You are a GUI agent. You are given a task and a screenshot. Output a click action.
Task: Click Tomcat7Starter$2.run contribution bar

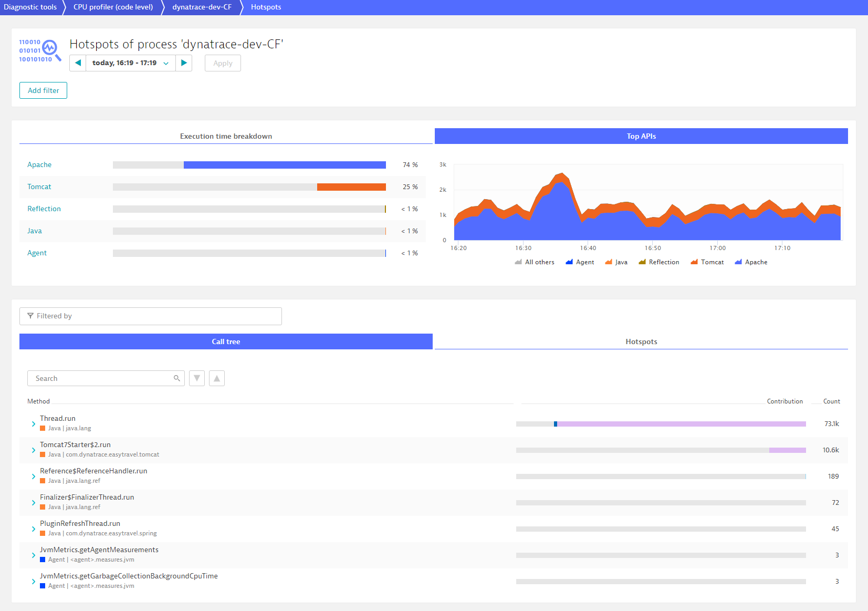tap(661, 450)
